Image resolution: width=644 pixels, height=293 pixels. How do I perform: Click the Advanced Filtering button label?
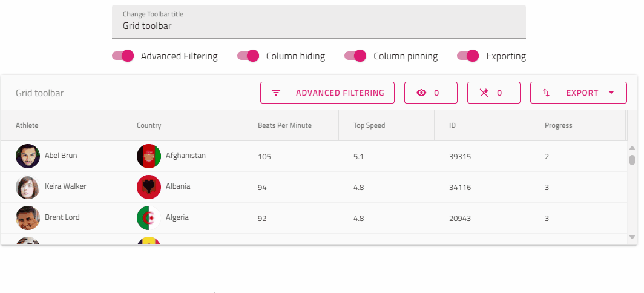(340, 93)
